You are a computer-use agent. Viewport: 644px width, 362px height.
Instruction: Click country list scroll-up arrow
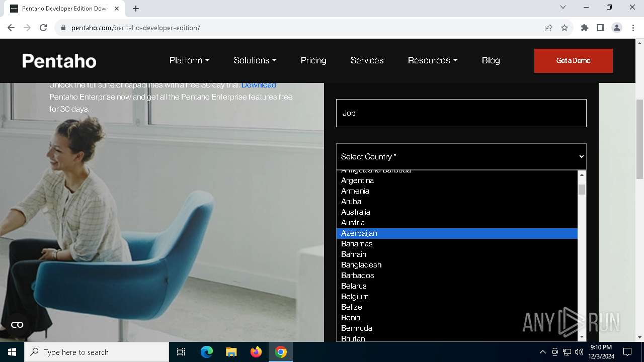pos(582,175)
